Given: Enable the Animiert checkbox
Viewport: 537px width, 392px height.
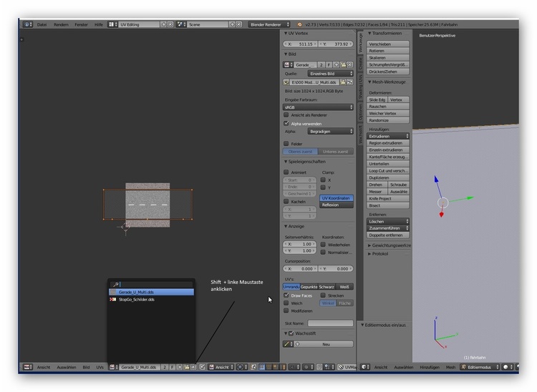Looking at the screenshot, I should [286, 172].
